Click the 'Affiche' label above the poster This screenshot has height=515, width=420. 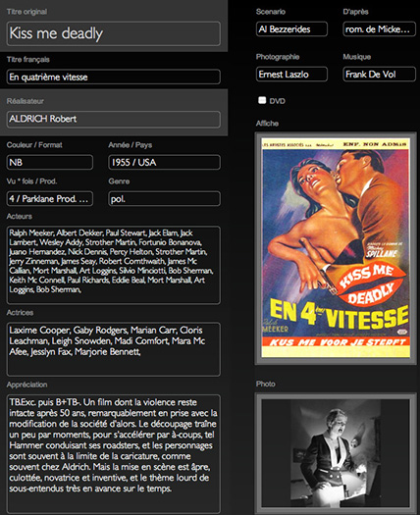(267, 124)
